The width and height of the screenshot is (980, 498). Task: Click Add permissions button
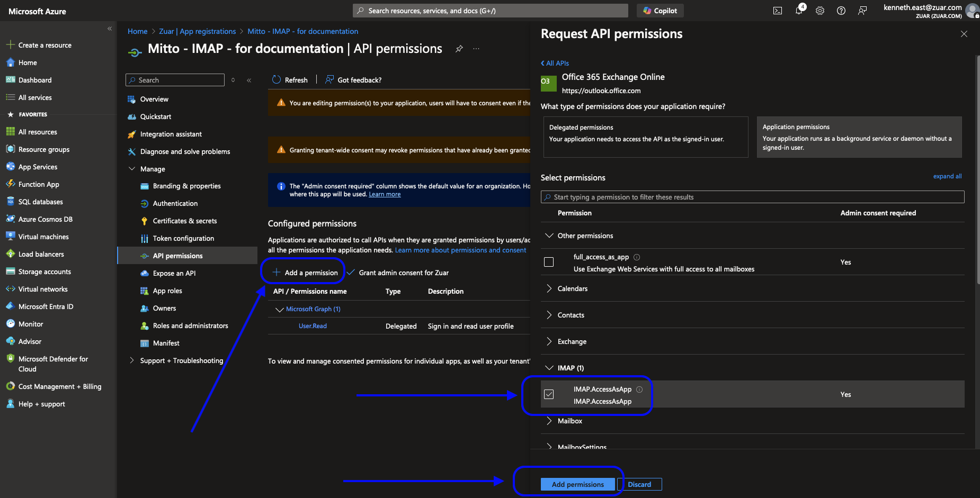coord(578,484)
